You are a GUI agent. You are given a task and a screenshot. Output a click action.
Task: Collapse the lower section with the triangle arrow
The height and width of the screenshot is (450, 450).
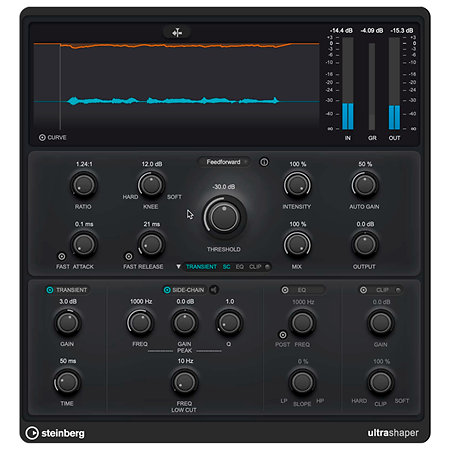[178, 267]
